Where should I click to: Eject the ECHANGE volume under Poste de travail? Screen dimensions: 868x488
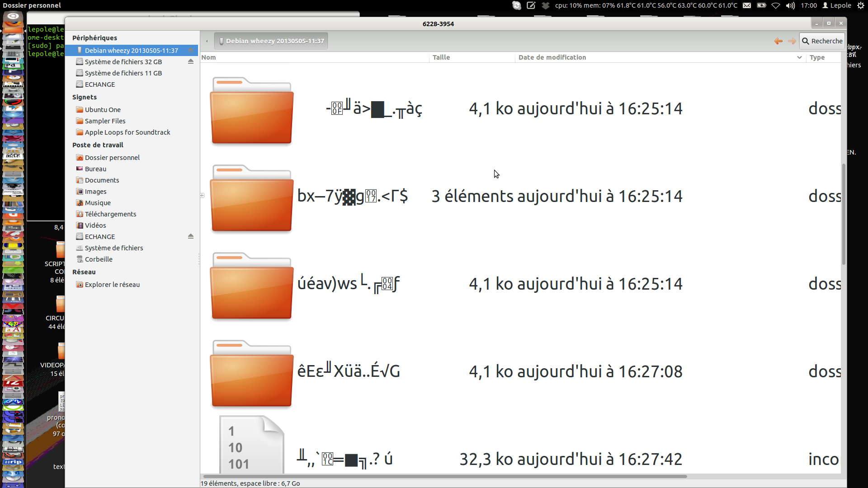[191, 236]
